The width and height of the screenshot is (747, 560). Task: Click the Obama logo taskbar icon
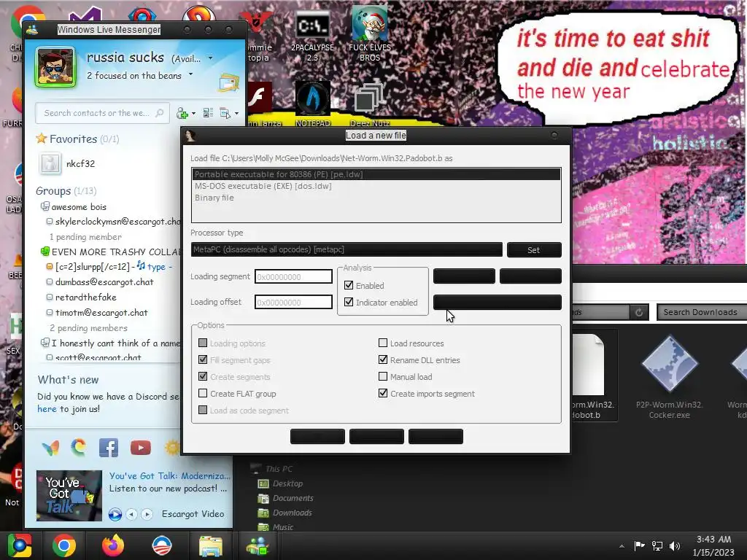(162, 545)
